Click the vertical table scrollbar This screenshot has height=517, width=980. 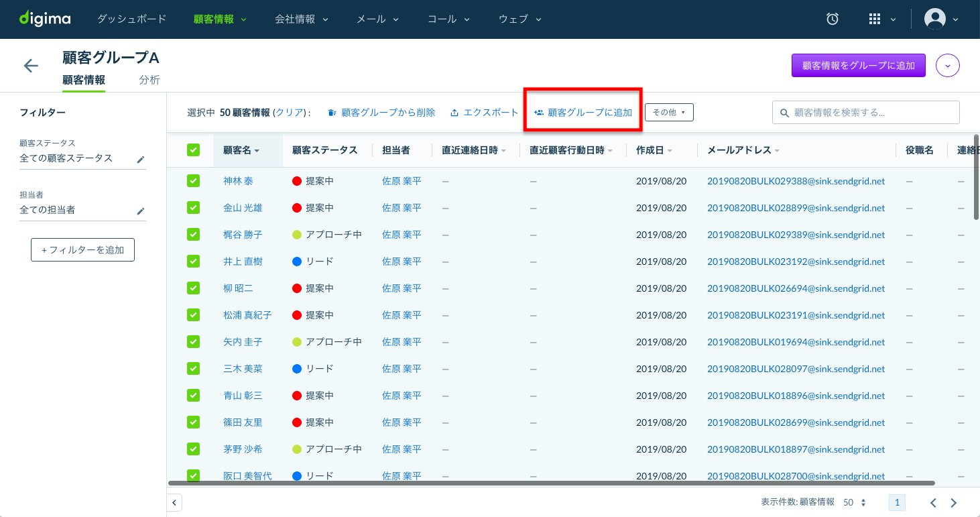(977, 178)
